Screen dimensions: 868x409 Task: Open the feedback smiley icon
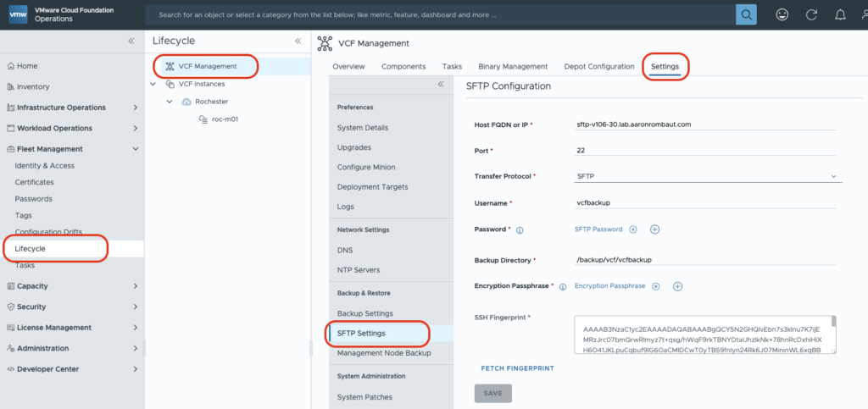pos(782,14)
